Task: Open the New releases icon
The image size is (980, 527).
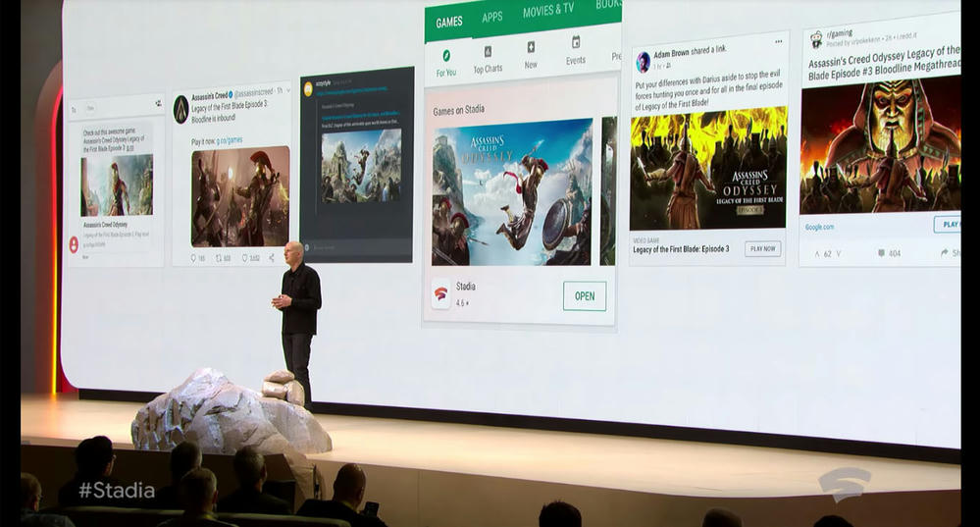Action: pyautogui.click(x=531, y=47)
